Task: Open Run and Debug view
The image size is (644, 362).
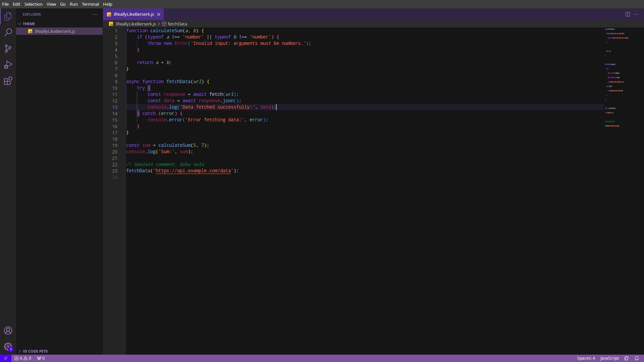Action: point(8,65)
